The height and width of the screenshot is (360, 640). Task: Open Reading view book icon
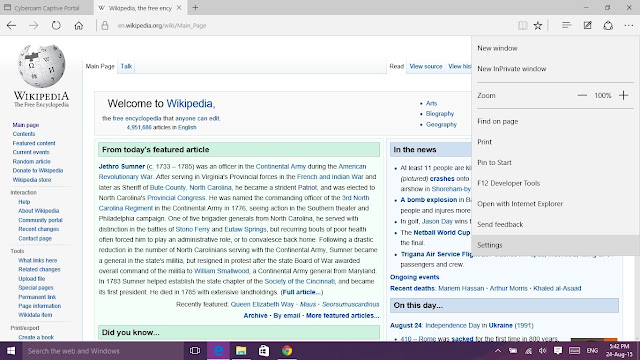522,25
